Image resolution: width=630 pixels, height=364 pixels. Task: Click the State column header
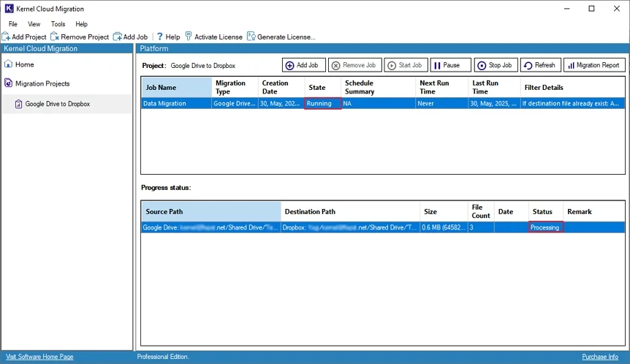point(322,87)
